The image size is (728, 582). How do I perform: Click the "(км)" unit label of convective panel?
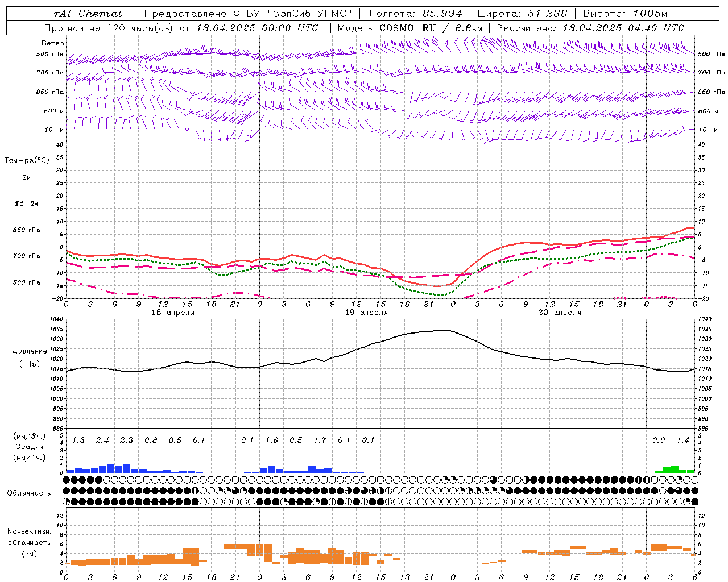(30, 554)
